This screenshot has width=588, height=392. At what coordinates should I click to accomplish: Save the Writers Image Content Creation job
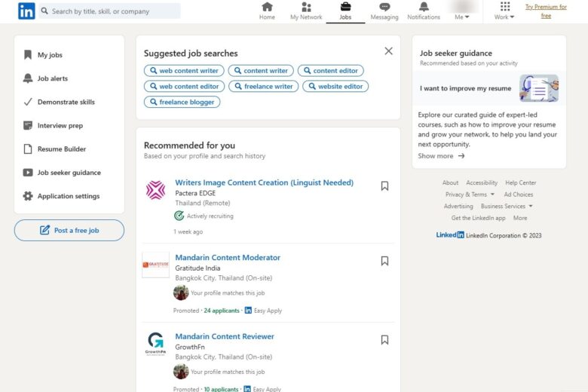tap(384, 186)
